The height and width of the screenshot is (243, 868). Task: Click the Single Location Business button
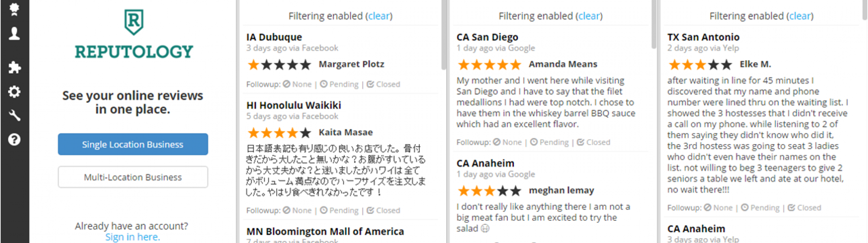point(133,144)
